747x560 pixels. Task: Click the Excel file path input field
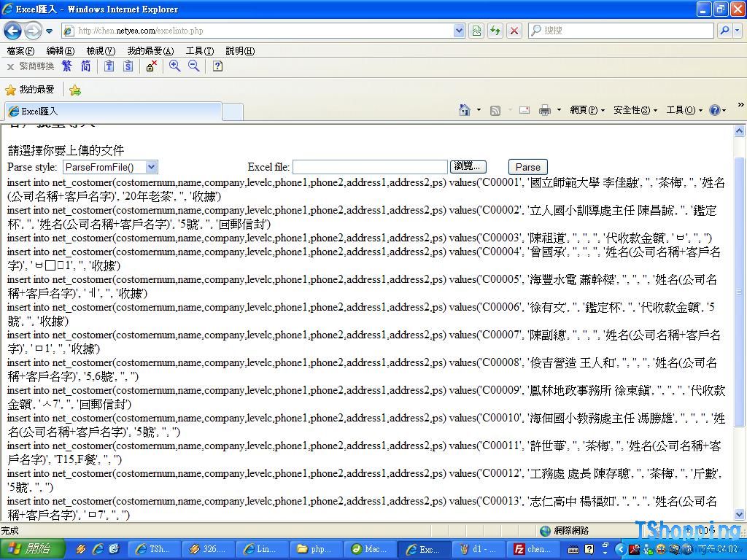tap(370, 167)
